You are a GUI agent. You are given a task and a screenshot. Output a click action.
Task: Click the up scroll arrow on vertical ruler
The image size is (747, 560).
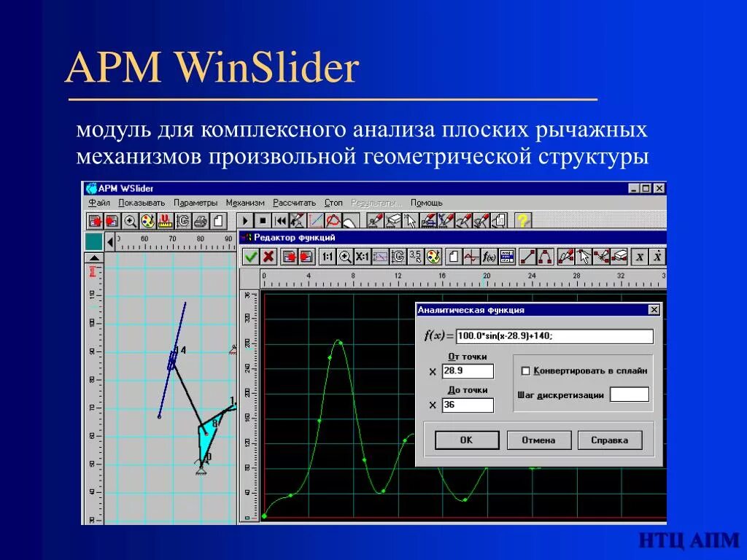[94, 258]
